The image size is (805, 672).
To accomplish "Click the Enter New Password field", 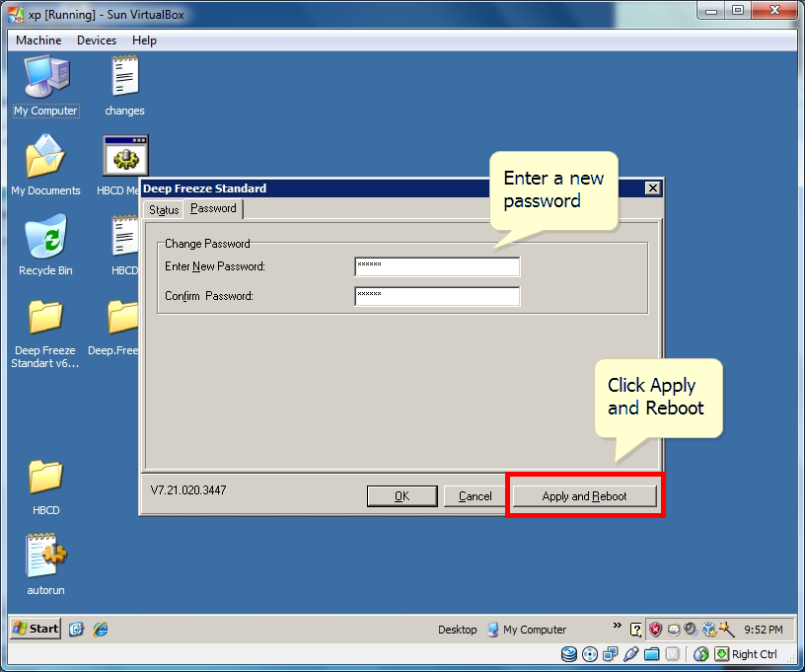I will pyautogui.click(x=437, y=266).
